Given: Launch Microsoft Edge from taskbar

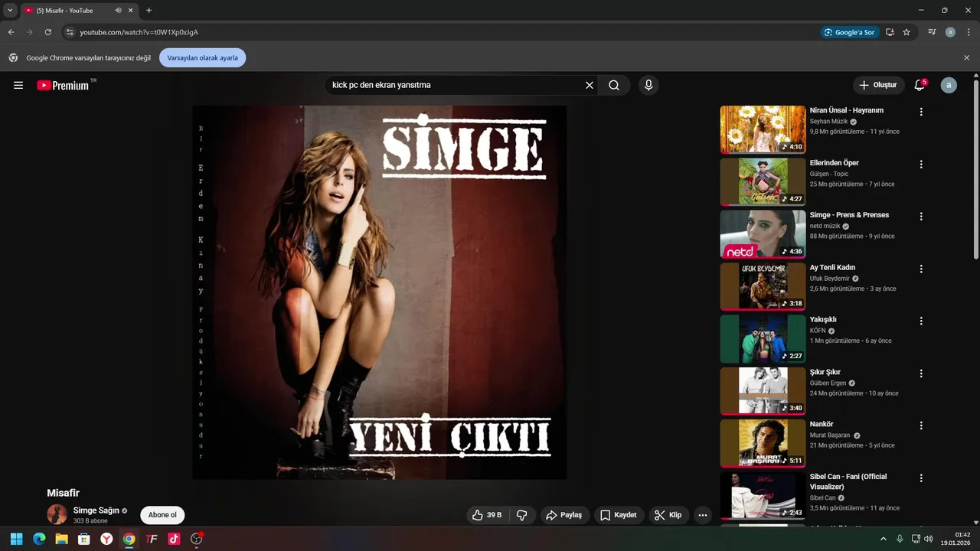Looking at the screenshot, I should (x=39, y=539).
